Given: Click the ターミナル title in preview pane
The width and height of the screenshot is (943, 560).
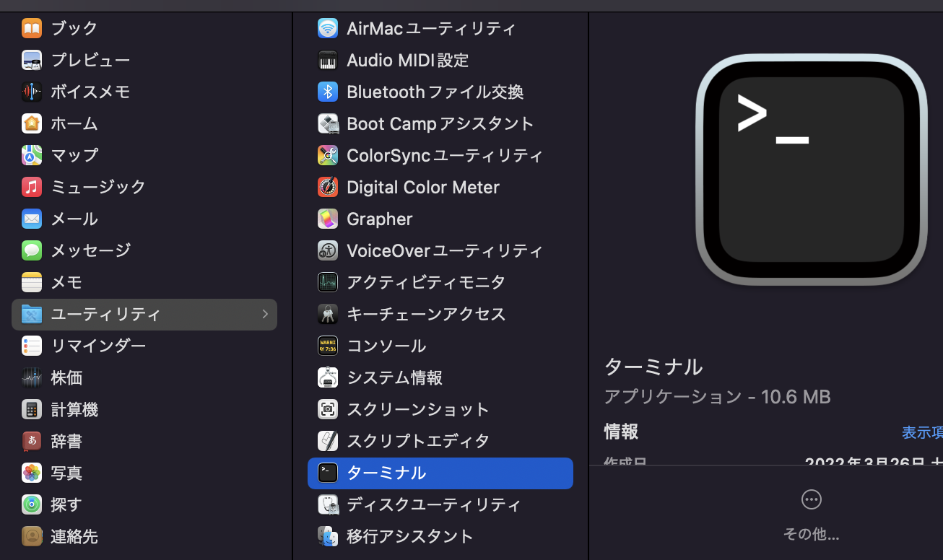Looking at the screenshot, I should tap(653, 367).
